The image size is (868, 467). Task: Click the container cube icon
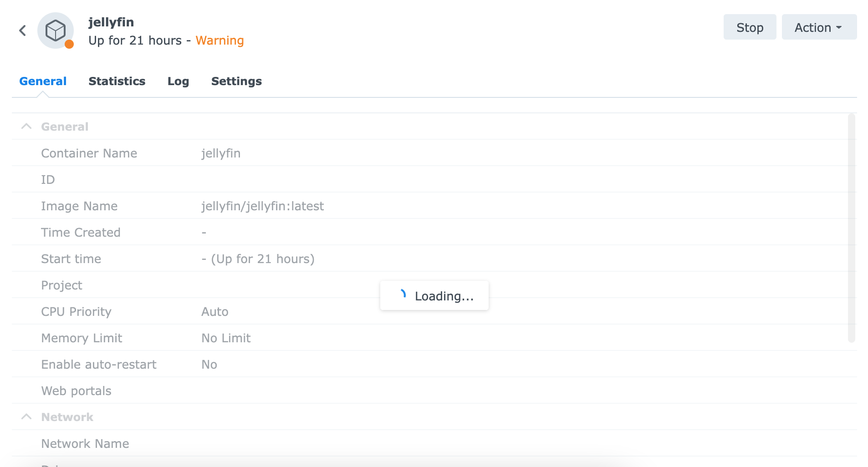pyautogui.click(x=56, y=30)
